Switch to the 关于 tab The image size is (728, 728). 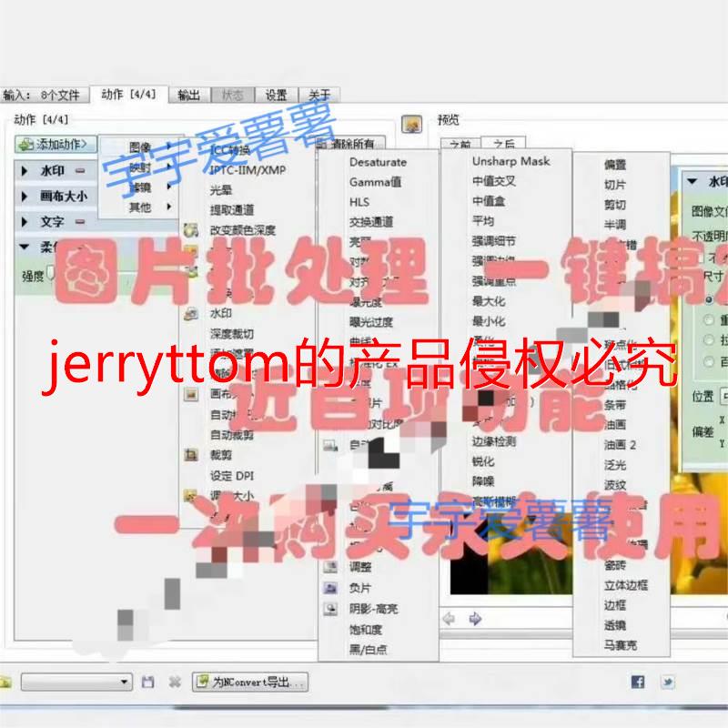[x=319, y=96]
